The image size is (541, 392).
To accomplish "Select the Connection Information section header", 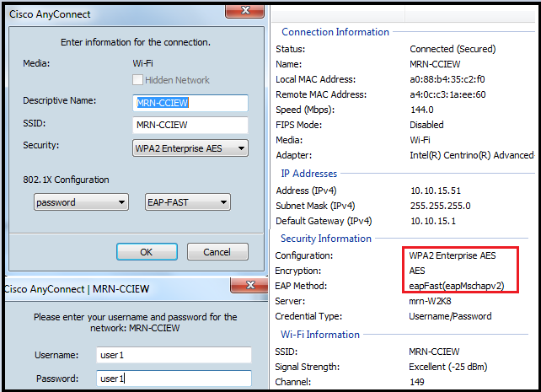I will 335,32.
